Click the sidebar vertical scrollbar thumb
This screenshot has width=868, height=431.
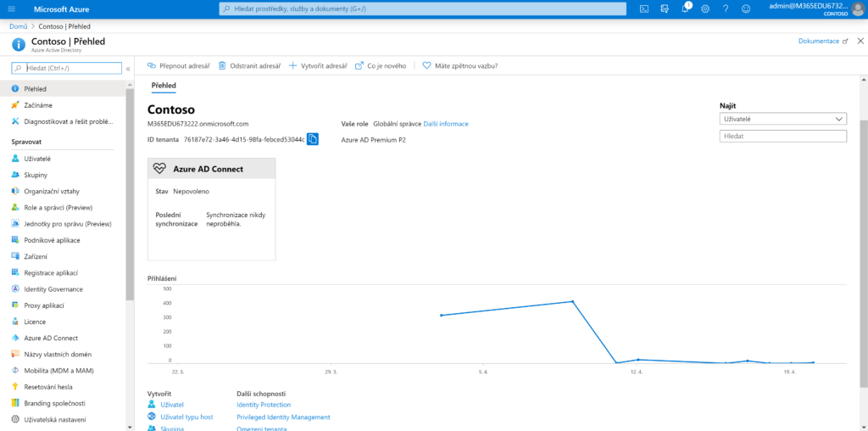[130, 194]
